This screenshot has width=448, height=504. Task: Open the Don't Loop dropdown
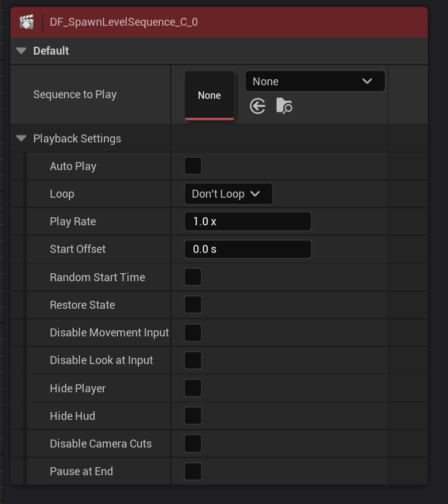coord(228,194)
